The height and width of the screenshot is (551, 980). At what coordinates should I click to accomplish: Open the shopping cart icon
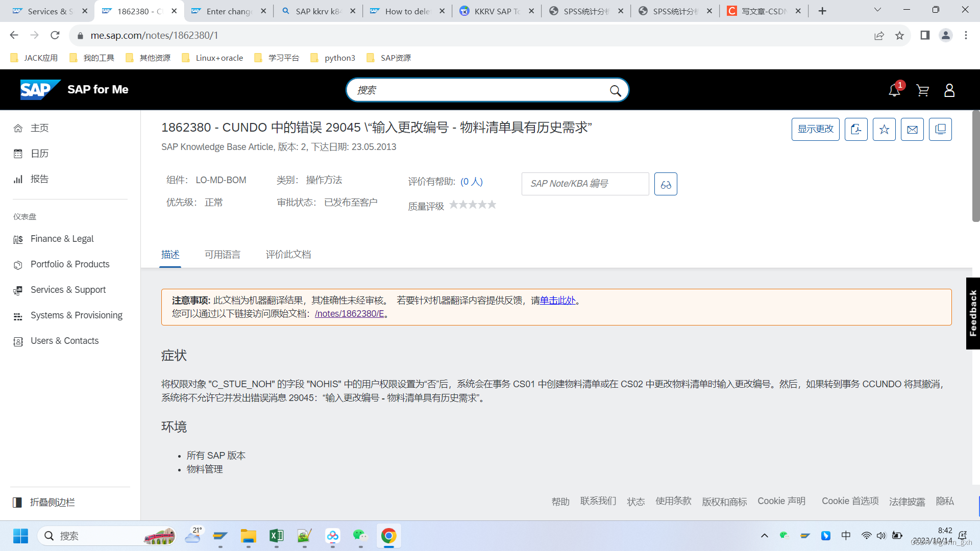922,90
